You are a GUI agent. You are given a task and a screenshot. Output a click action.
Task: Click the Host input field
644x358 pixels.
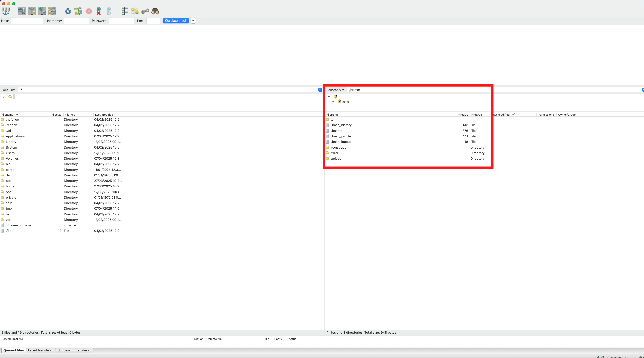[x=27, y=21]
